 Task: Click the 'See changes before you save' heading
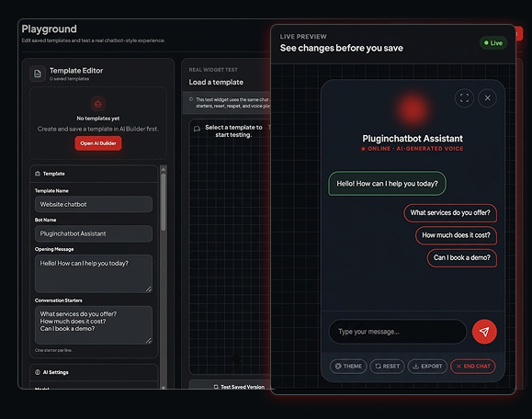[342, 48]
